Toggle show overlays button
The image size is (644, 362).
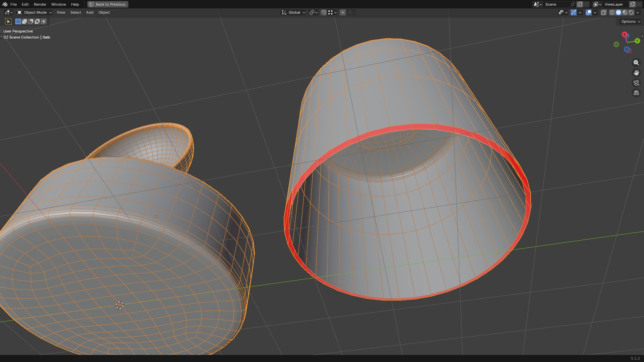click(x=589, y=12)
